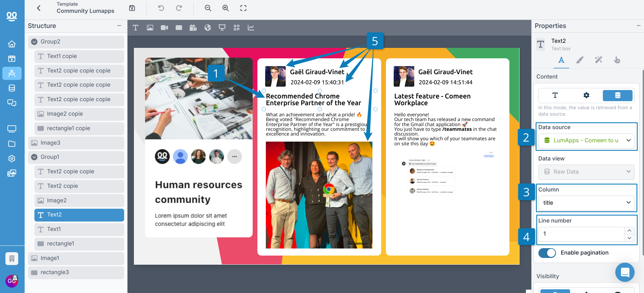Select the Text2 copie layer
This screenshot has height=293, width=644.
tap(79, 186)
